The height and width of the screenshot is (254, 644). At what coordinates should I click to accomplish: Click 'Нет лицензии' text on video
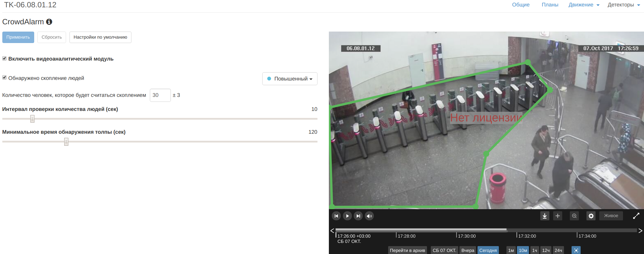pyautogui.click(x=486, y=118)
